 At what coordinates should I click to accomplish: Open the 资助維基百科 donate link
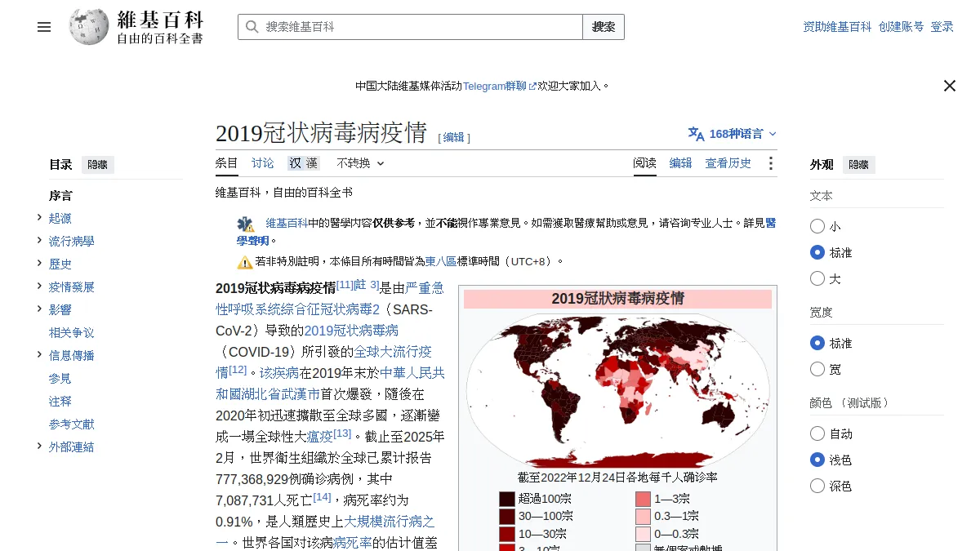click(838, 27)
